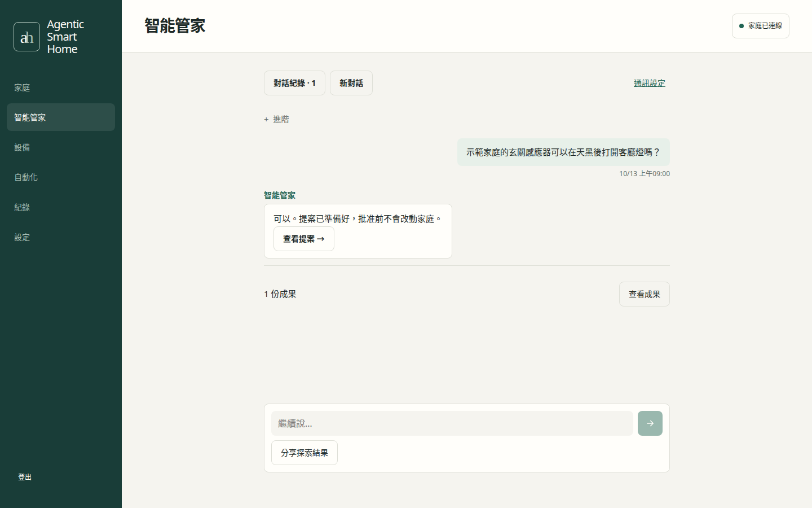Open 對話紀錄 · 1 list
This screenshot has height=508, width=812.
pyautogui.click(x=294, y=83)
